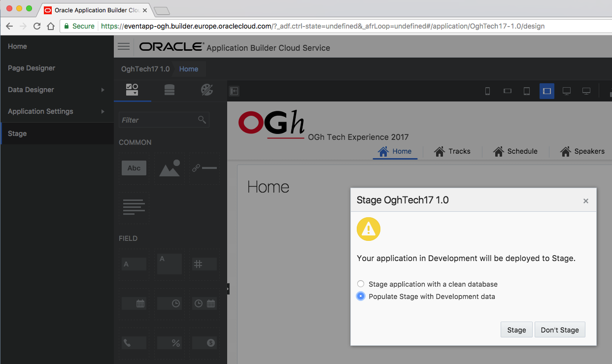
Task: Select the date field component
Action: pyautogui.click(x=134, y=303)
